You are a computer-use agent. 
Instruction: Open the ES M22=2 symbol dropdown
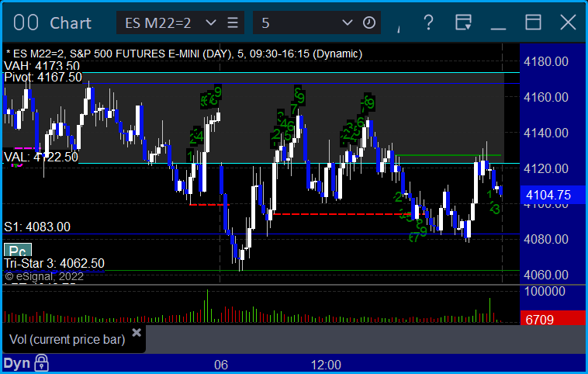click(211, 23)
